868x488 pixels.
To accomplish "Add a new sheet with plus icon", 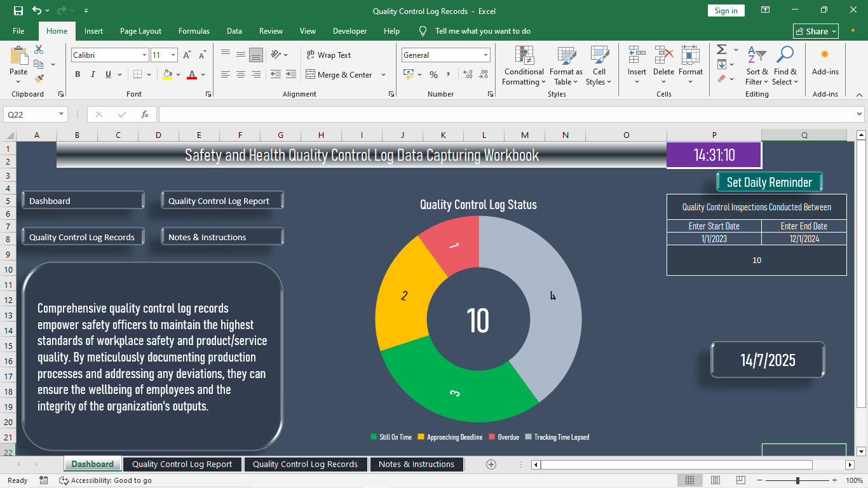I will tap(491, 464).
